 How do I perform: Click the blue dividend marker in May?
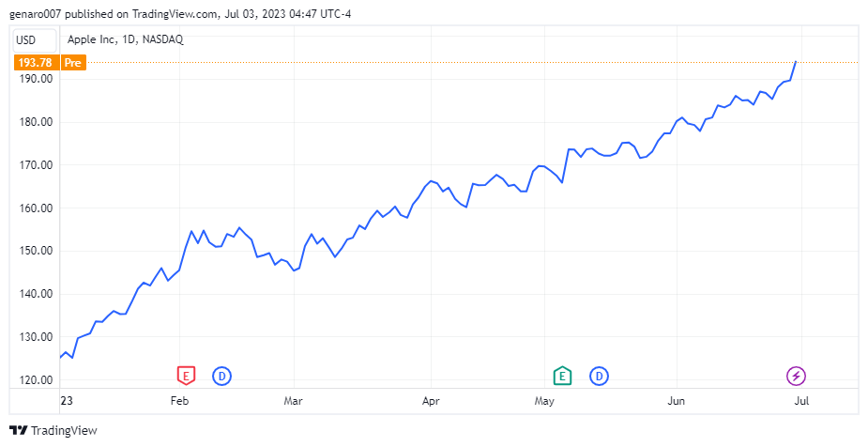click(599, 377)
